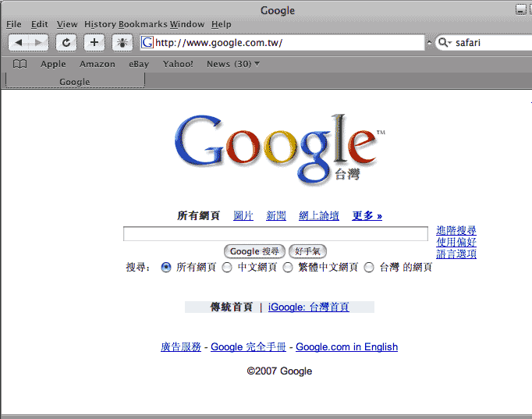Open the 圖片 images link
The image size is (532, 419).
[243, 215]
